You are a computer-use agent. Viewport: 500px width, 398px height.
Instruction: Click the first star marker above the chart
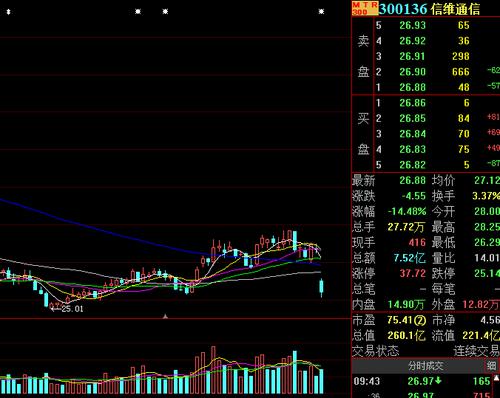tap(138, 12)
